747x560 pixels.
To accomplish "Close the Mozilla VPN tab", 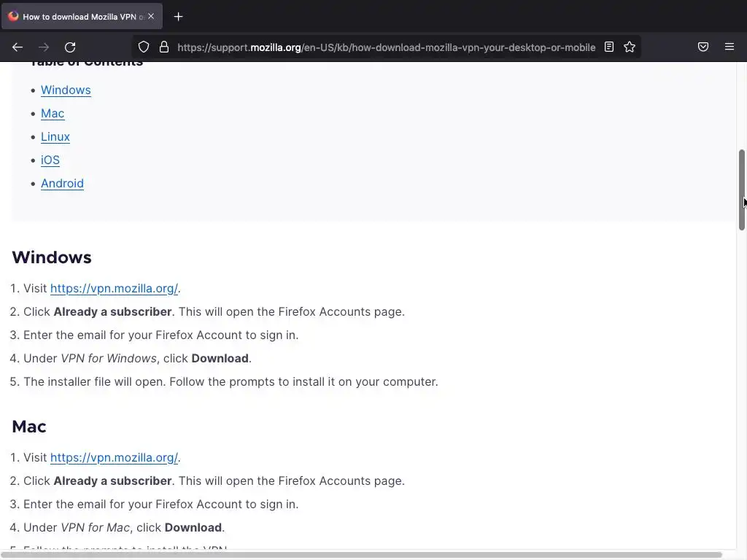I will (x=151, y=16).
